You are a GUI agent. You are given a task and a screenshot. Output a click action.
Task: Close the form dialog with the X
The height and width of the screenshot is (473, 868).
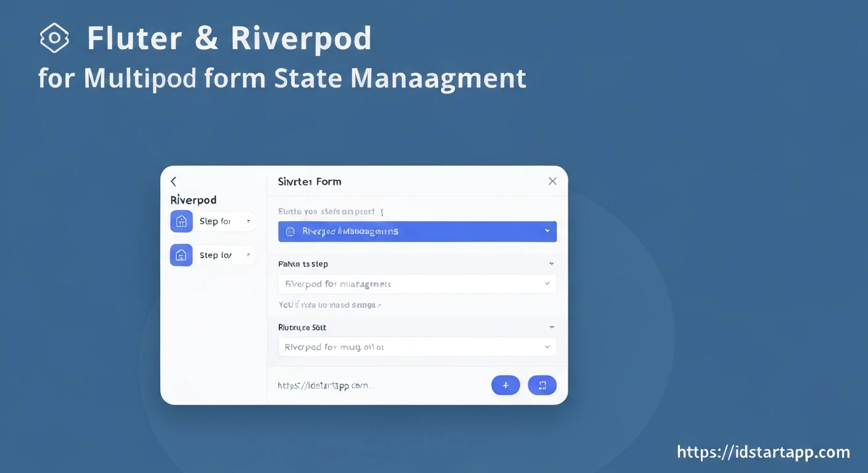[552, 181]
